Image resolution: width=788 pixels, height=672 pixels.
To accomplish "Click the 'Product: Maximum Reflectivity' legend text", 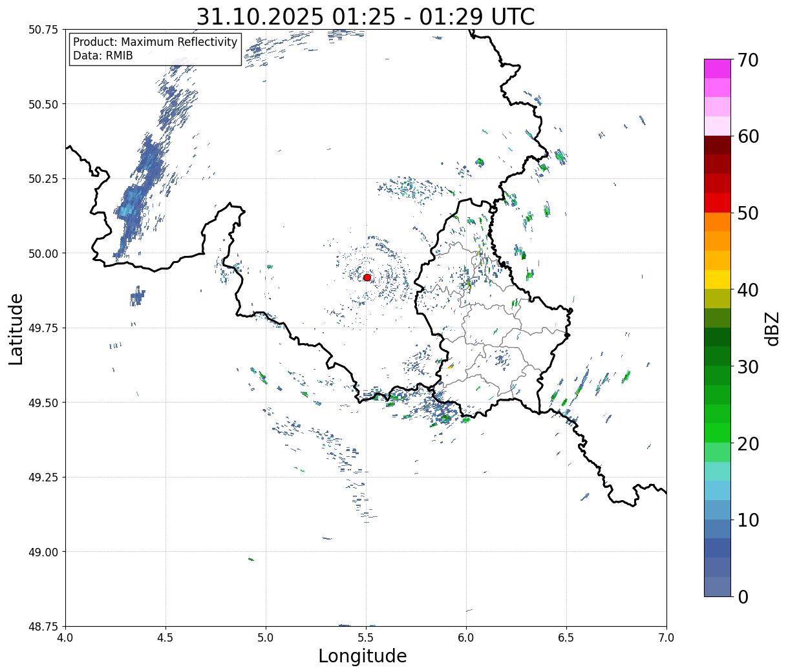I will click(x=155, y=42).
